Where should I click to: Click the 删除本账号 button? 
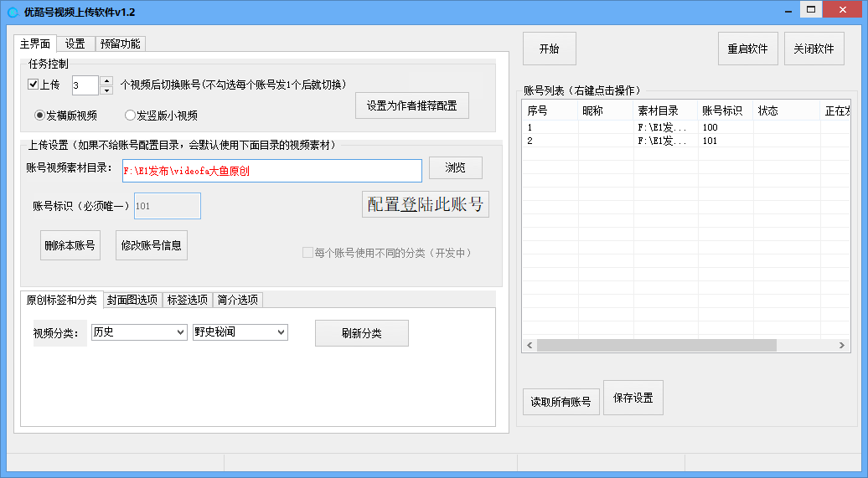[x=70, y=245]
